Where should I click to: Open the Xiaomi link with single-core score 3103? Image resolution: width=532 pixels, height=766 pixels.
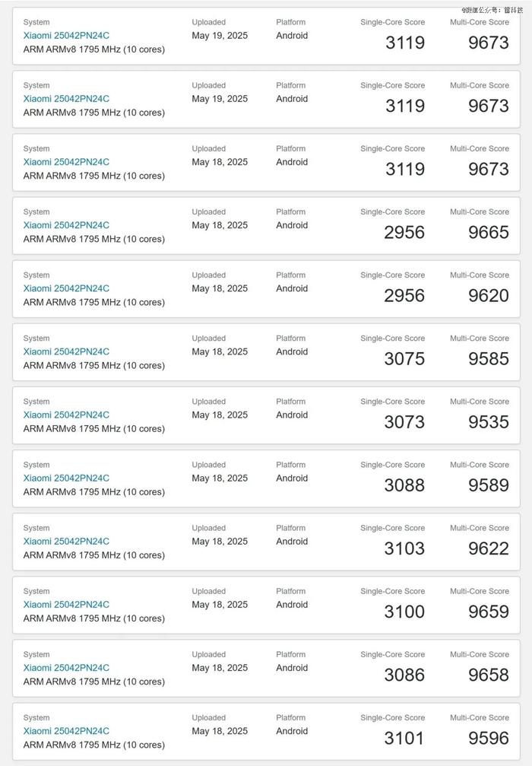pos(66,541)
